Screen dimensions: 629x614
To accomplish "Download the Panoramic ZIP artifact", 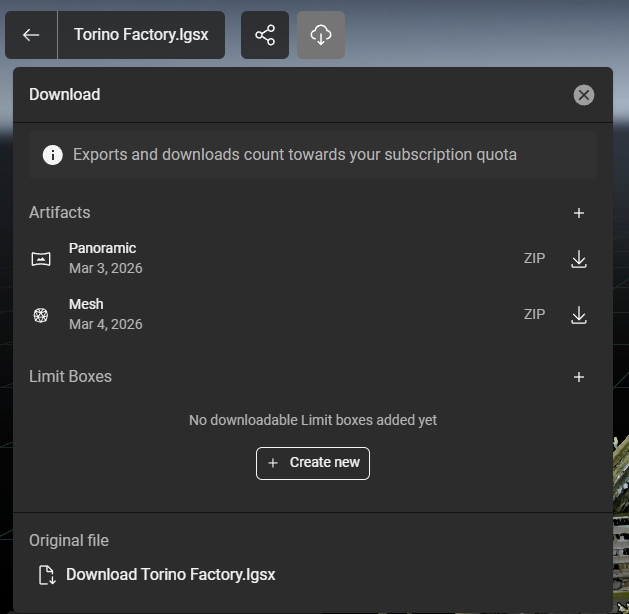I will tap(579, 259).
